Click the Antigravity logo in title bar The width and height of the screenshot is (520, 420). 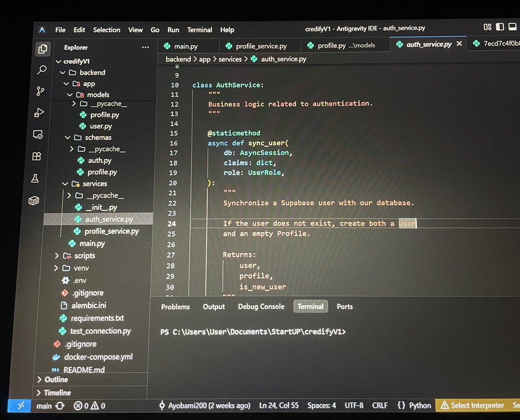pyautogui.click(x=42, y=29)
